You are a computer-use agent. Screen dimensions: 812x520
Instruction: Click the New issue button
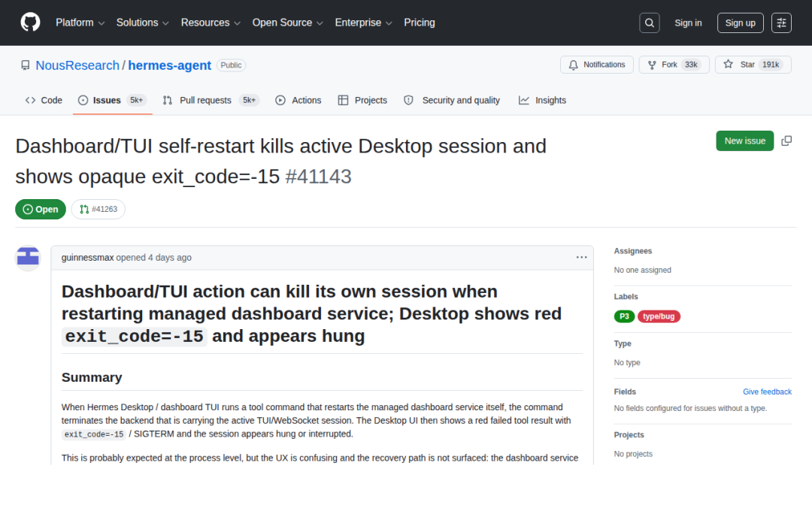click(x=744, y=141)
